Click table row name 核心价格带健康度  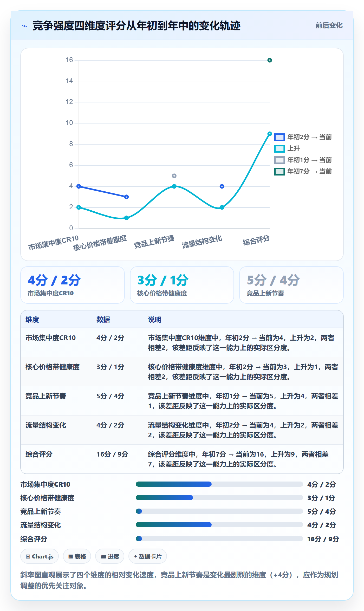coord(53,367)
